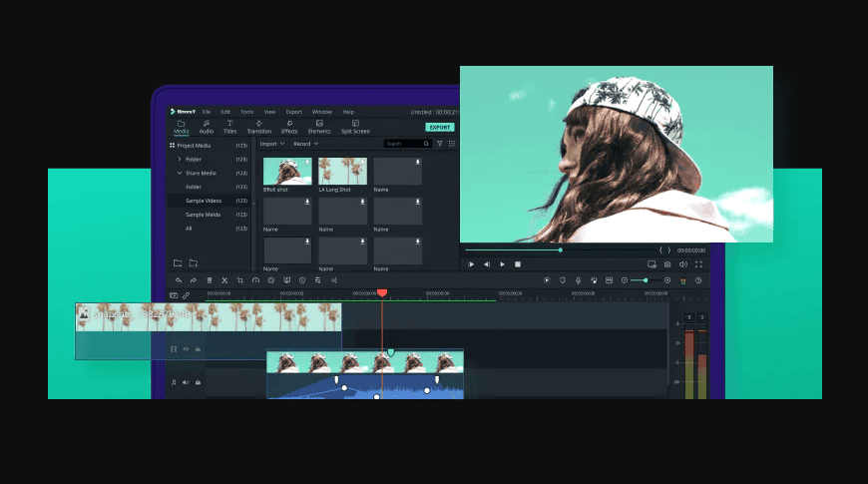Click the microphone voiceover icon
Viewport: 868px width, 484px height.
click(x=578, y=280)
